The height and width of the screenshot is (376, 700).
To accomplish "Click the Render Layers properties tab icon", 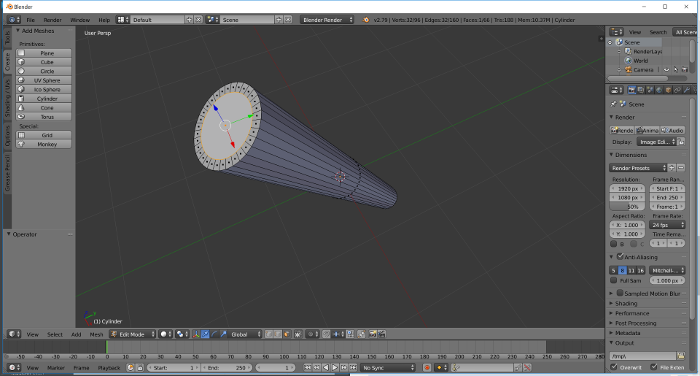I will (x=641, y=90).
